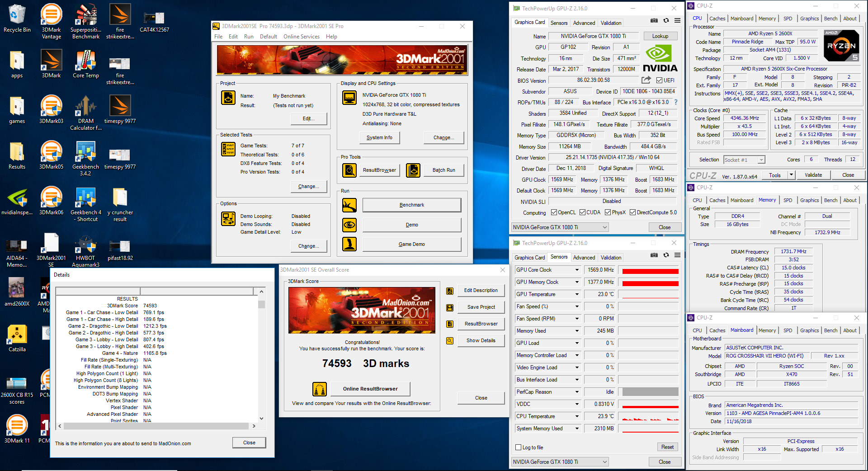868x471 pixels.
Task: Click the Save Project floppy icon
Action: [450, 307]
